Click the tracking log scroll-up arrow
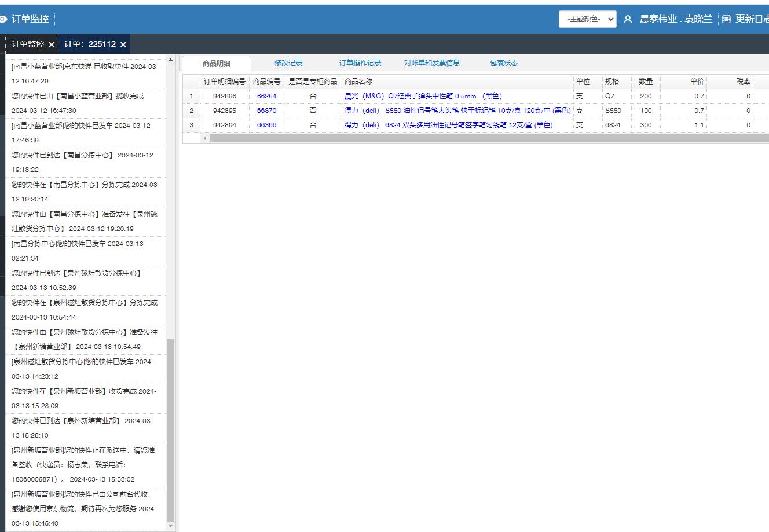Screen dimensions: 769x532 pyautogui.click(x=170, y=60)
